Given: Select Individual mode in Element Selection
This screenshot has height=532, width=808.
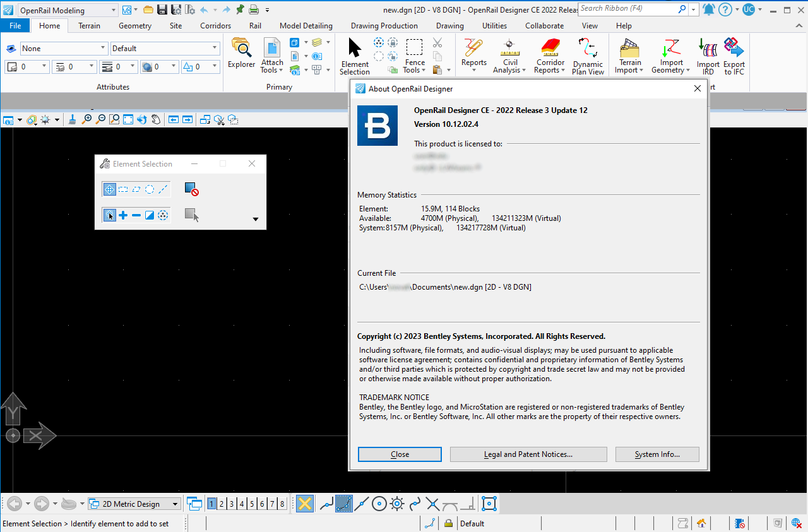Looking at the screenshot, I should tap(109, 189).
